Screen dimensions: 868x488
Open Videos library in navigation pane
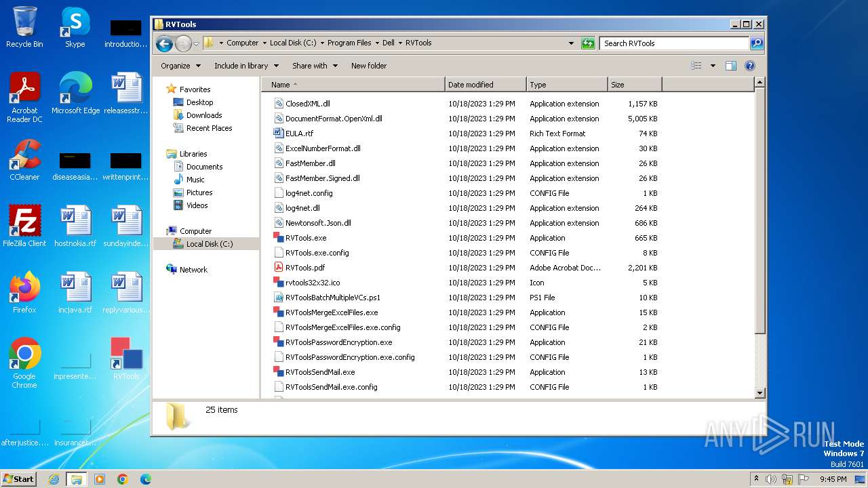tap(197, 205)
